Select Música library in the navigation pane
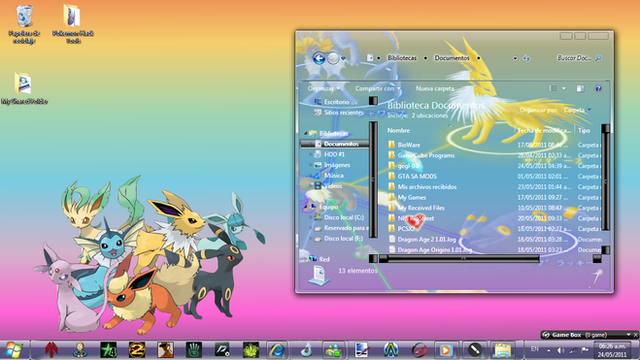This screenshot has height=360, width=640. point(333,176)
